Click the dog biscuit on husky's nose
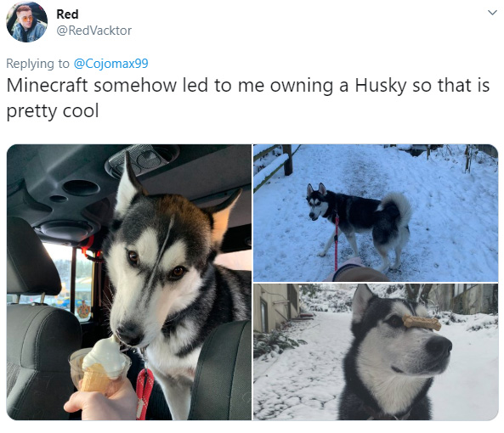 click(422, 323)
